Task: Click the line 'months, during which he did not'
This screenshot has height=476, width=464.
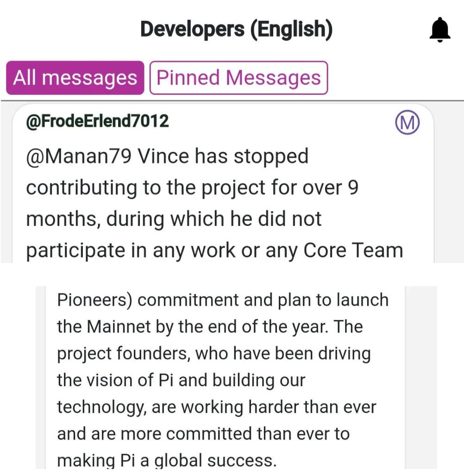Action: coord(174,219)
